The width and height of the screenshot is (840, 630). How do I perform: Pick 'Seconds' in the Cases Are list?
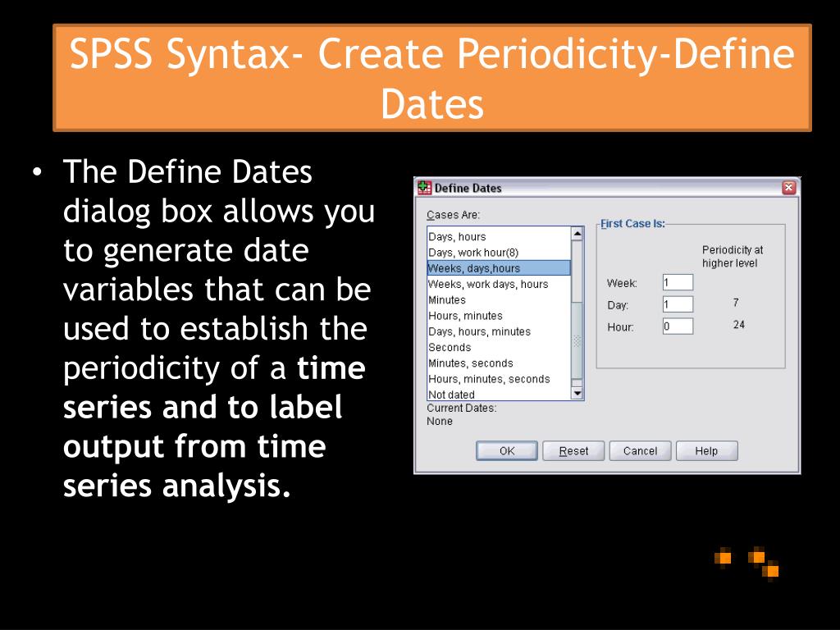point(499,347)
